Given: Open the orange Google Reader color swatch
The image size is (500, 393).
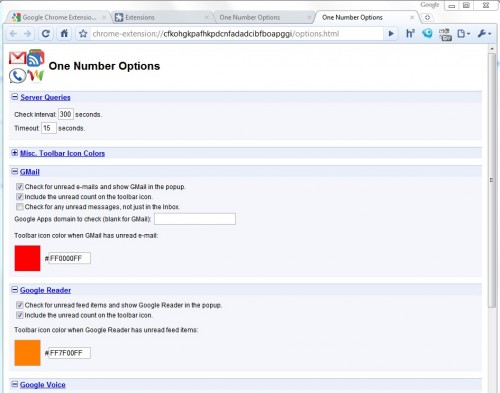Looking at the screenshot, I should pyautogui.click(x=27, y=353).
